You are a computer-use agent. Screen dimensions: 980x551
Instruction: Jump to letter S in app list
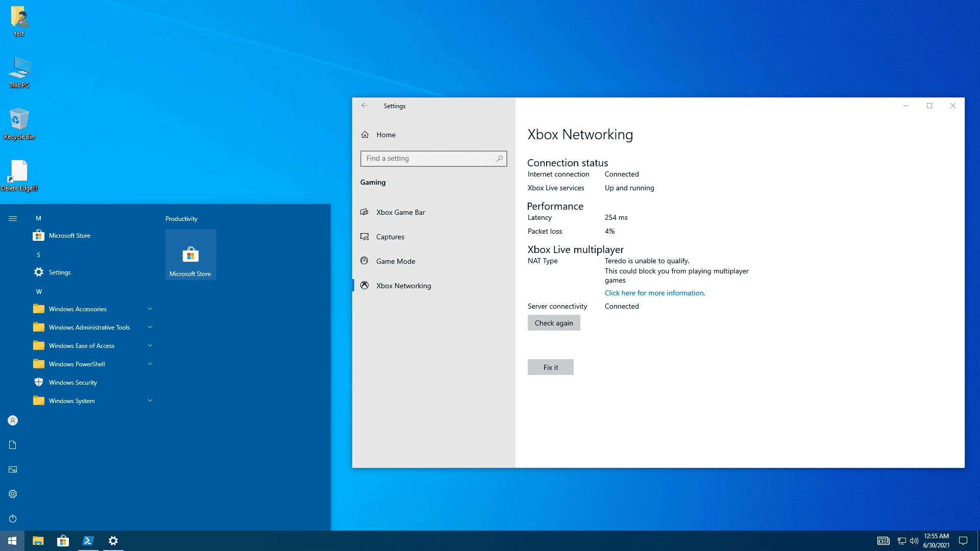[38, 255]
